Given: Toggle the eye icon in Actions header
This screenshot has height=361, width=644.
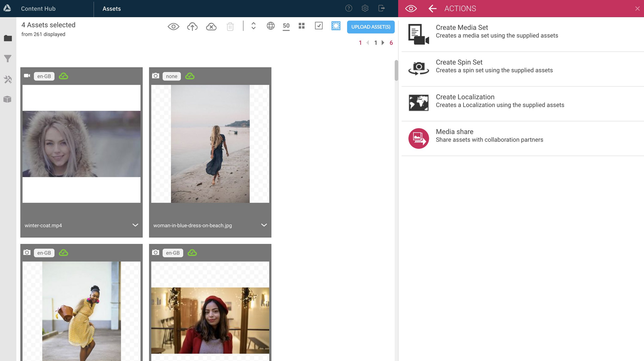Looking at the screenshot, I should pyautogui.click(x=411, y=9).
